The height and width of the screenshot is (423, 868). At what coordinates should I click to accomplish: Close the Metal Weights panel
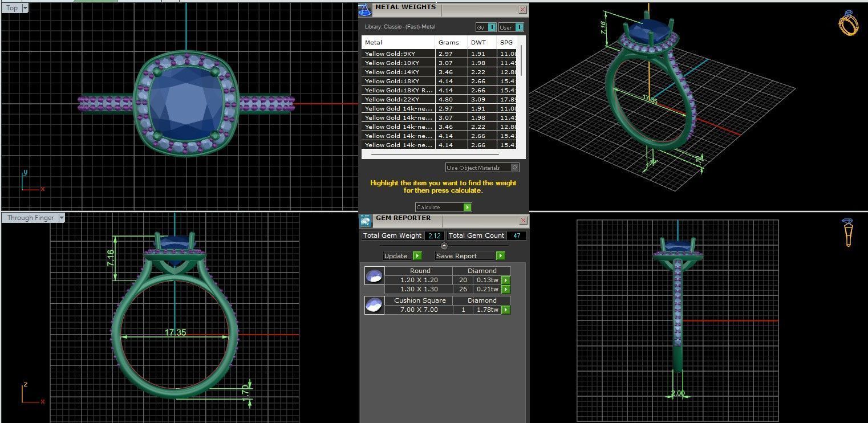522,10
